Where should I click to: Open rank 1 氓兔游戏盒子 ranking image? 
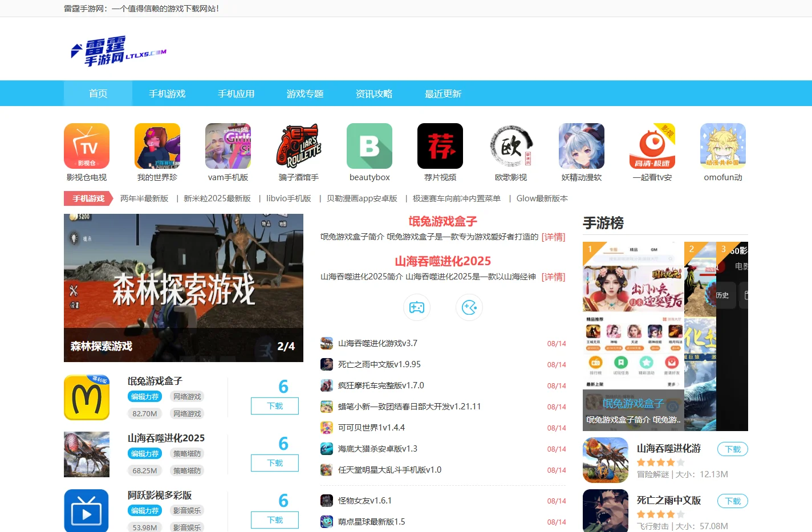(x=634, y=336)
